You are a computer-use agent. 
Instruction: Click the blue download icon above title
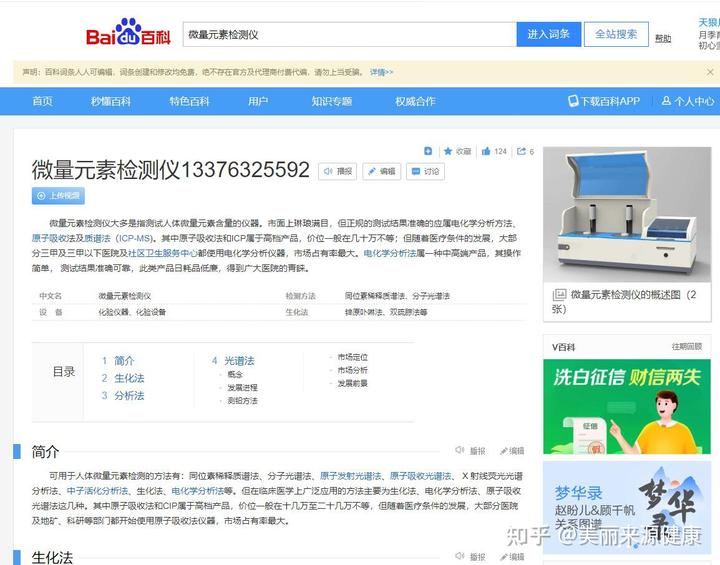tap(428, 151)
